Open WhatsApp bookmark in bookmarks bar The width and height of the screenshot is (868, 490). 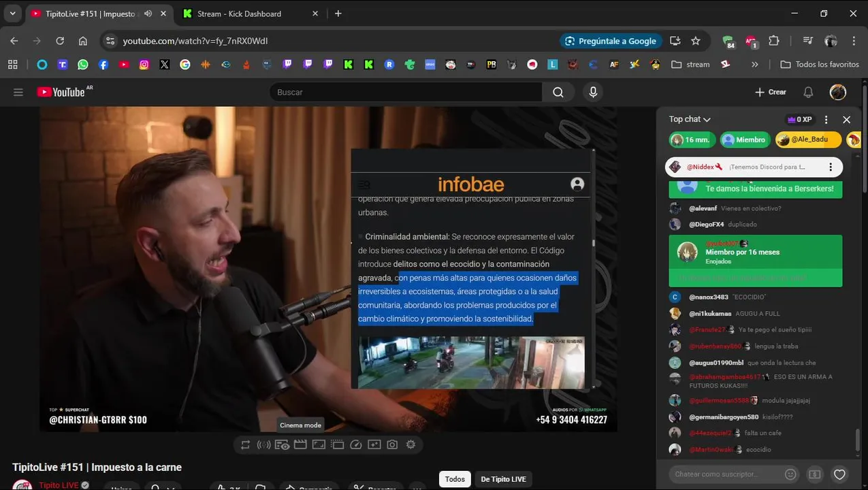(x=83, y=65)
